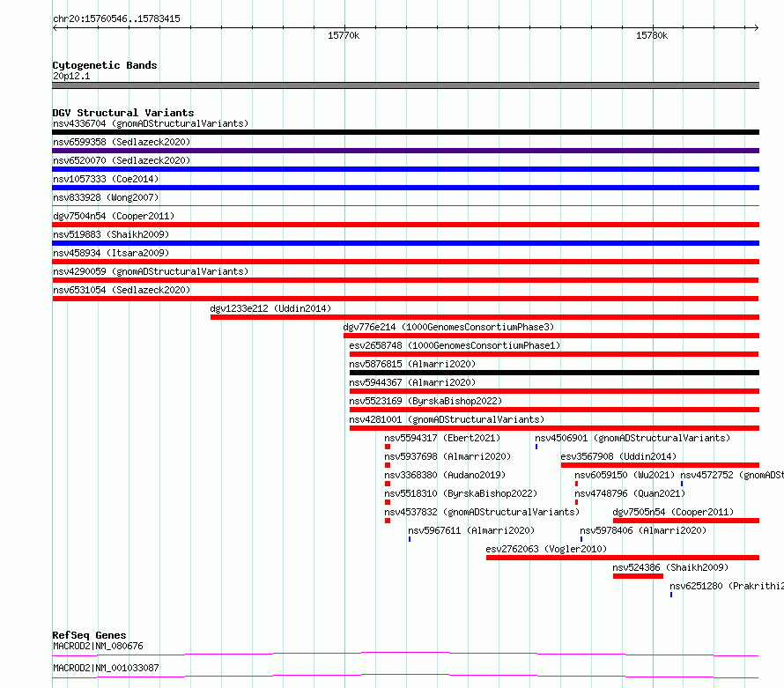The image size is (784, 688).
Task: Click the red dgv7505n54 variant bar
Action: [686, 521]
